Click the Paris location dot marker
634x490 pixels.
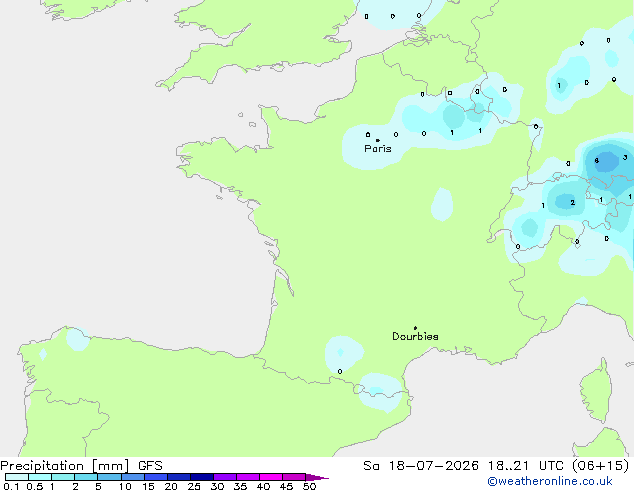point(378,140)
